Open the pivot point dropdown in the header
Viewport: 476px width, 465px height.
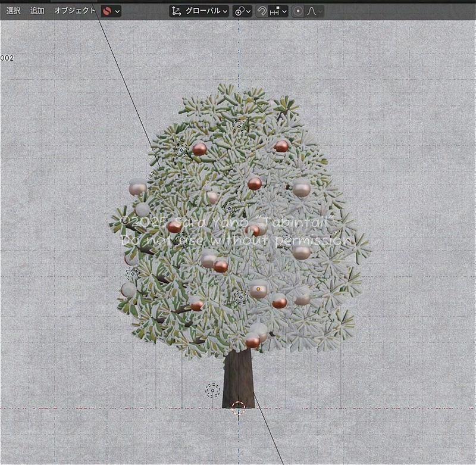[248, 11]
